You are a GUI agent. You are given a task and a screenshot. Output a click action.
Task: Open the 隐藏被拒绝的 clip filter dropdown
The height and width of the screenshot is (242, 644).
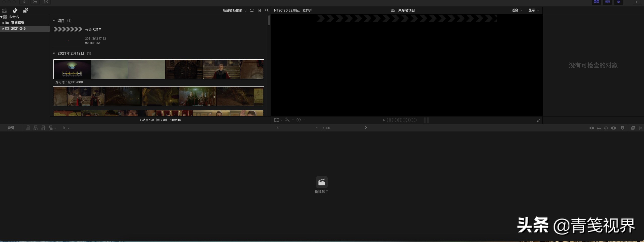coord(234,11)
